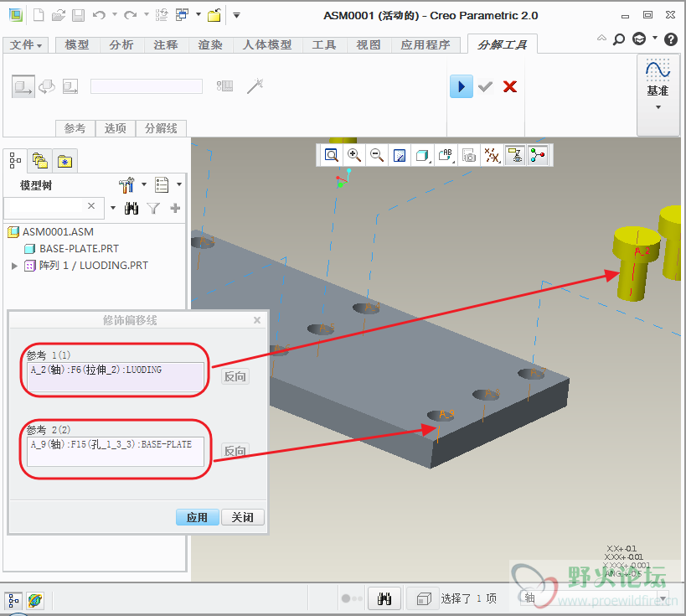Open the 参考 slide-down panel tab
The image size is (686, 616).
[75, 128]
